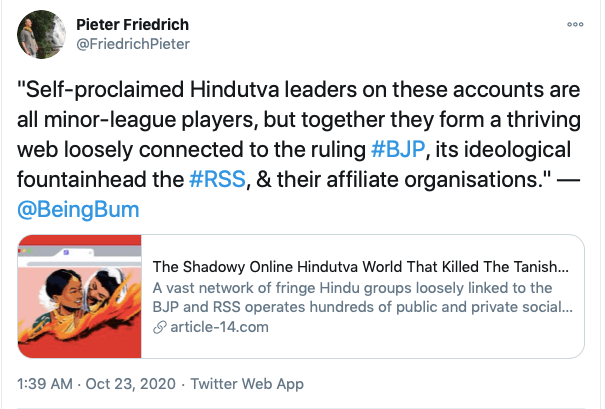Click the link chain icon beside article-14.com
The width and height of the screenshot is (605, 409).
pyautogui.click(x=158, y=328)
